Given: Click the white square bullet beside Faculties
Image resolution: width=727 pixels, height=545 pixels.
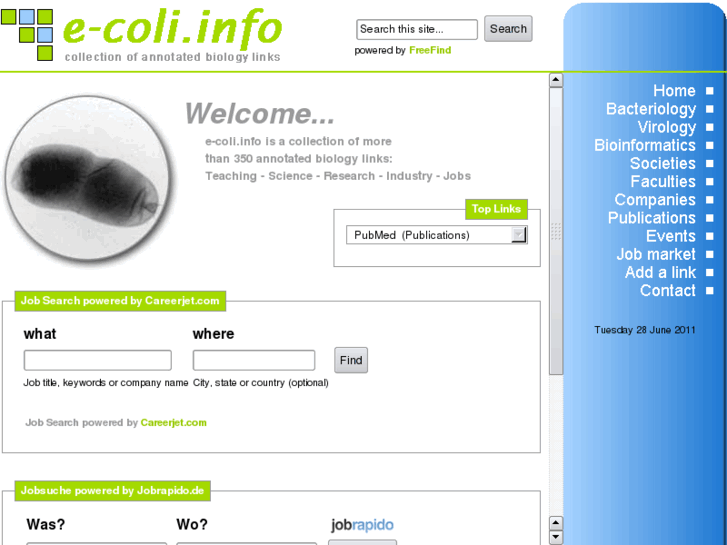Looking at the screenshot, I should [x=709, y=182].
